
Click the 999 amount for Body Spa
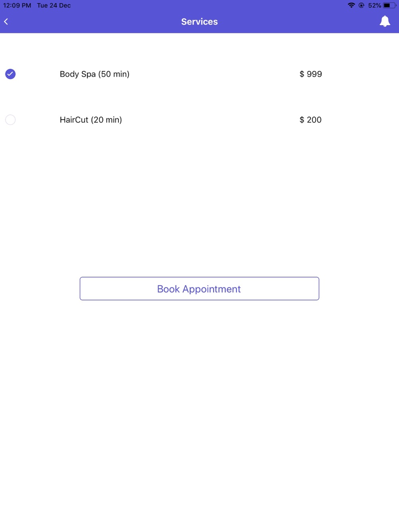314,74
